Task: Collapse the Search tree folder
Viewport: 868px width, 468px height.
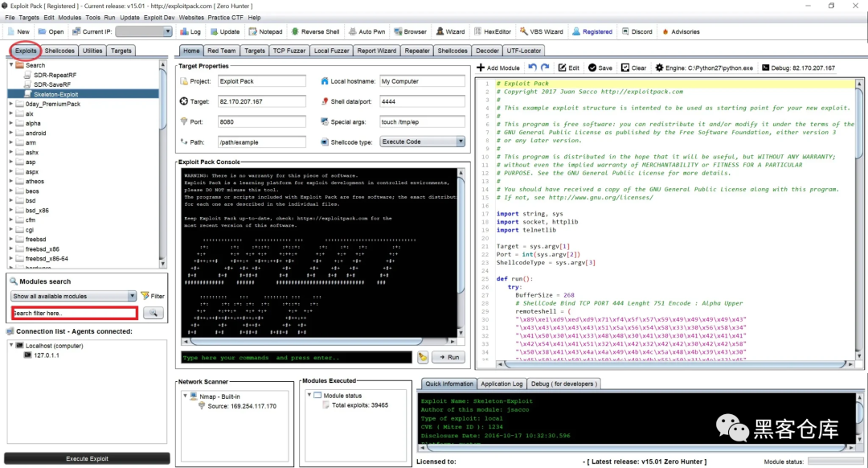Action: (11, 65)
